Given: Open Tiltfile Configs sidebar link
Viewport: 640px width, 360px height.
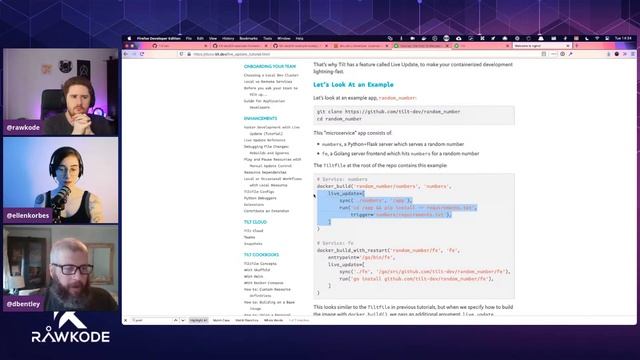Looking at the screenshot, I should point(259,191).
